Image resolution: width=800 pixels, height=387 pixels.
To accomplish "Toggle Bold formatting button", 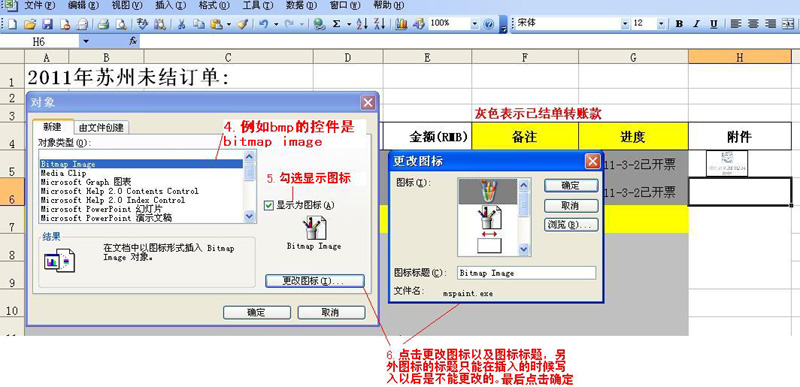I will (679, 24).
